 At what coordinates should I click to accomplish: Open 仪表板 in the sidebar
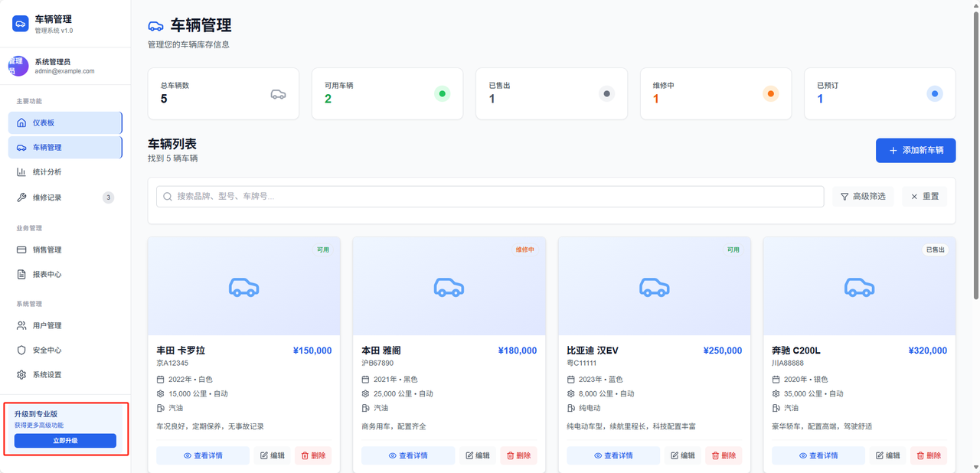[65, 122]
